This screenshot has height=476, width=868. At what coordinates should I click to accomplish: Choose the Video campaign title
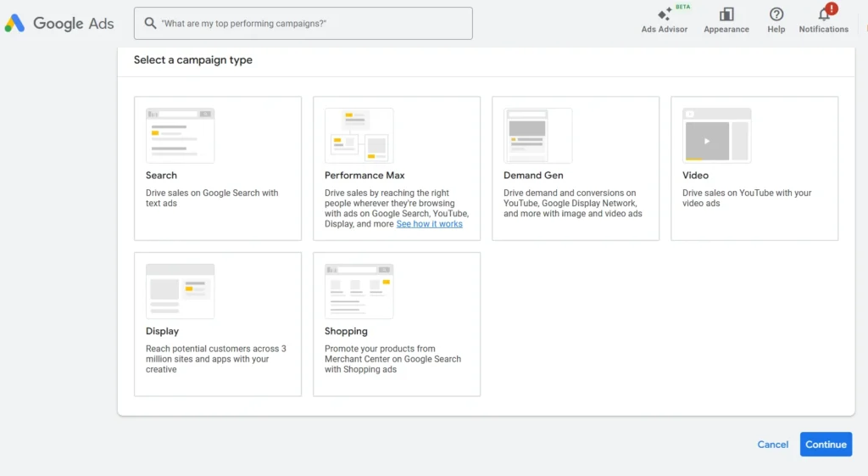695,175
